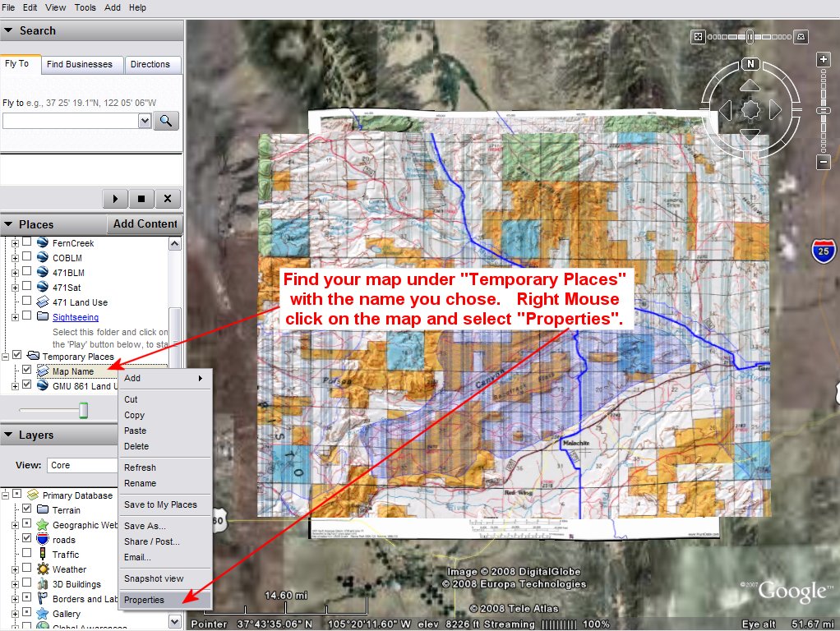Uncheck the Terrain layer checkbox

coord(27,509)
